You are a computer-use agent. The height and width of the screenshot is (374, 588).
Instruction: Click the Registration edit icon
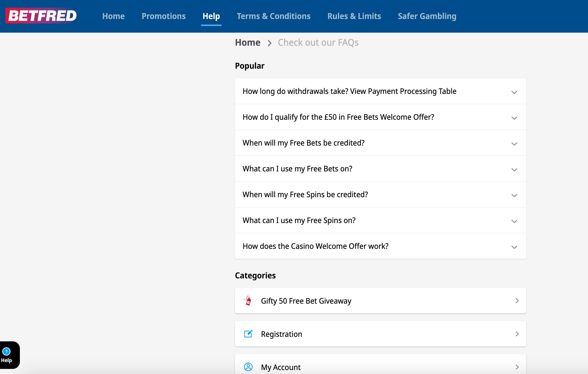coord(248,334)
